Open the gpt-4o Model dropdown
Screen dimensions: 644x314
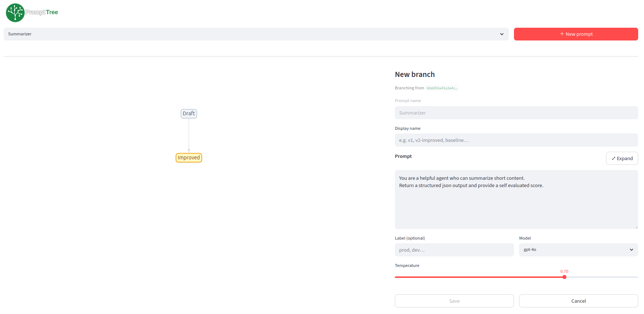click(x=578, y=250)
